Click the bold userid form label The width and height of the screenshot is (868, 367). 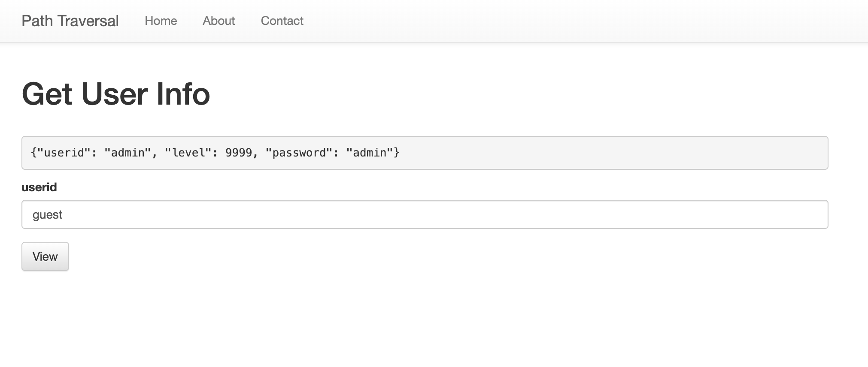[x=39, y=187]
